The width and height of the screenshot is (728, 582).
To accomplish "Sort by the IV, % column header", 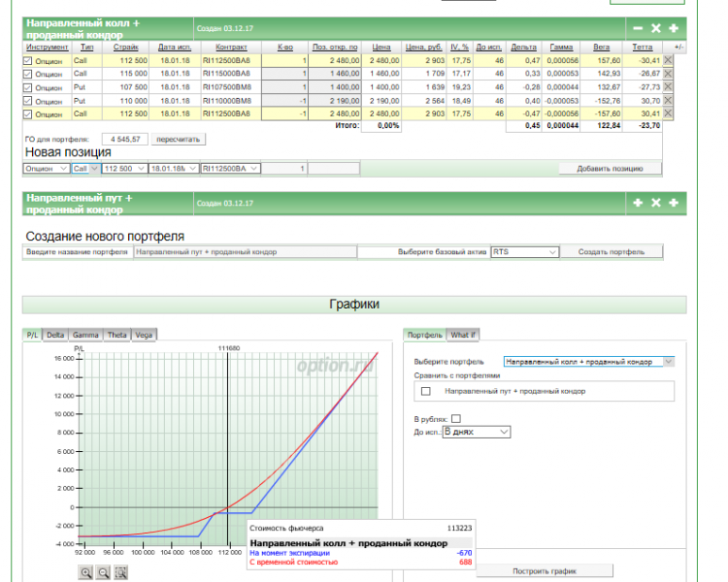I will (x=459, y=48).
